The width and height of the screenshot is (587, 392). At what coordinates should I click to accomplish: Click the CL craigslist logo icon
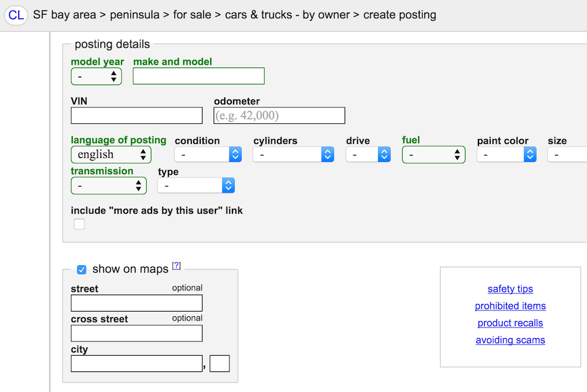(16, 15)
